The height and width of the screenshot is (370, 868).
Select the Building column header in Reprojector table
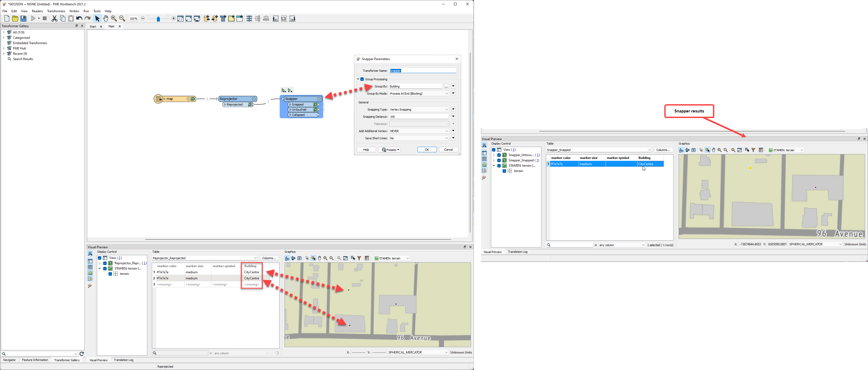249,266
